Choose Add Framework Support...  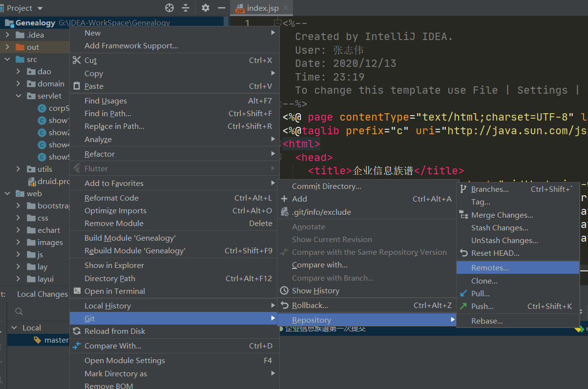174,45
